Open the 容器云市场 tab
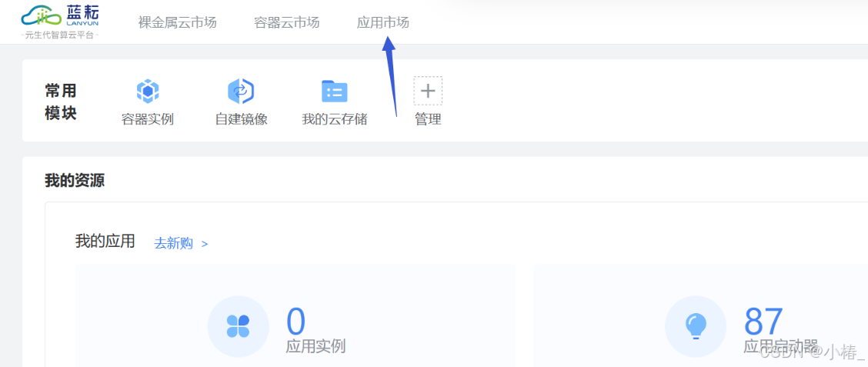Screen dimensions: 868x367 [287, 22]
